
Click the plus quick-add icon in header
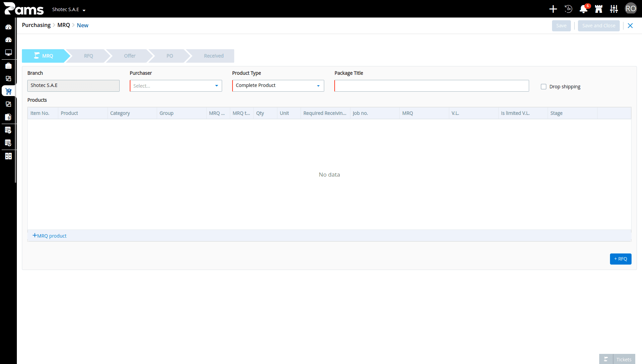[x=553, y=9]
